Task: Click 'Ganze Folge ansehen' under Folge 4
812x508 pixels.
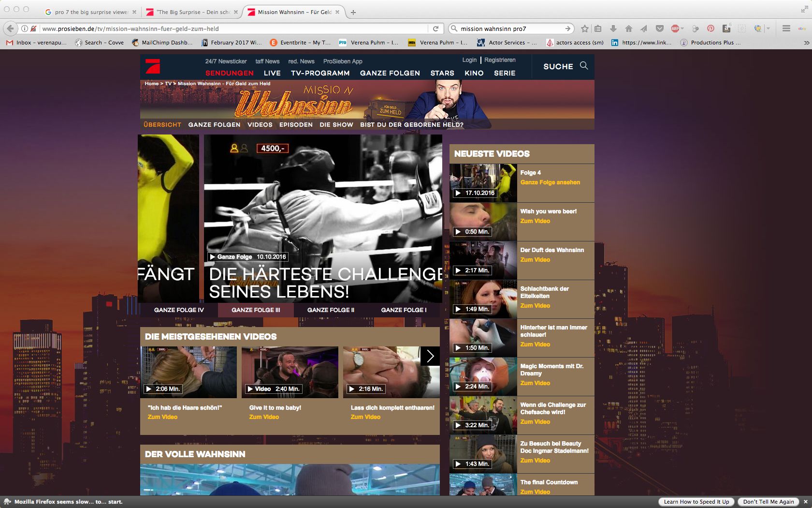Action: tap(550, 182)
